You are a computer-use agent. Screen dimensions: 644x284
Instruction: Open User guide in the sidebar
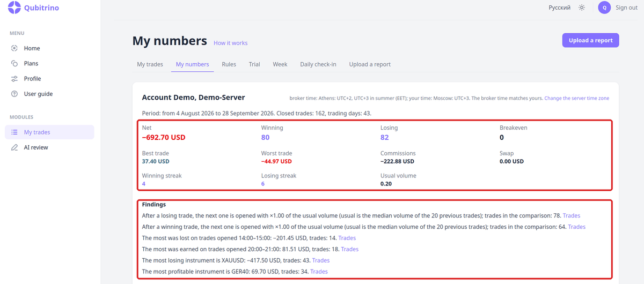(49, 94)
